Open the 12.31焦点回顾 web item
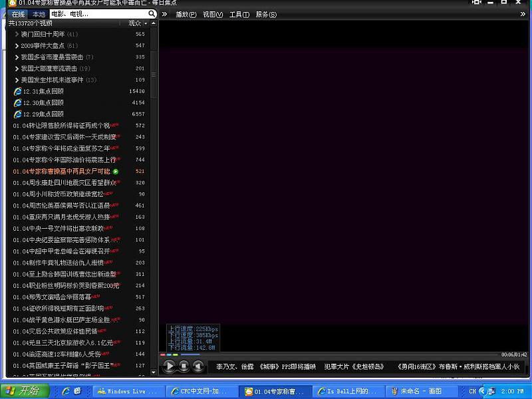 tap(43, 91)
